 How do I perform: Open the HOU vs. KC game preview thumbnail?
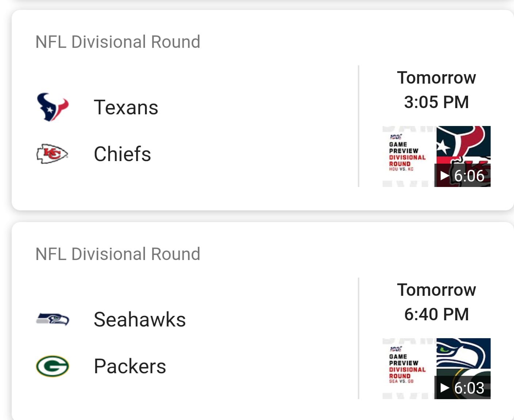(436, 156)
